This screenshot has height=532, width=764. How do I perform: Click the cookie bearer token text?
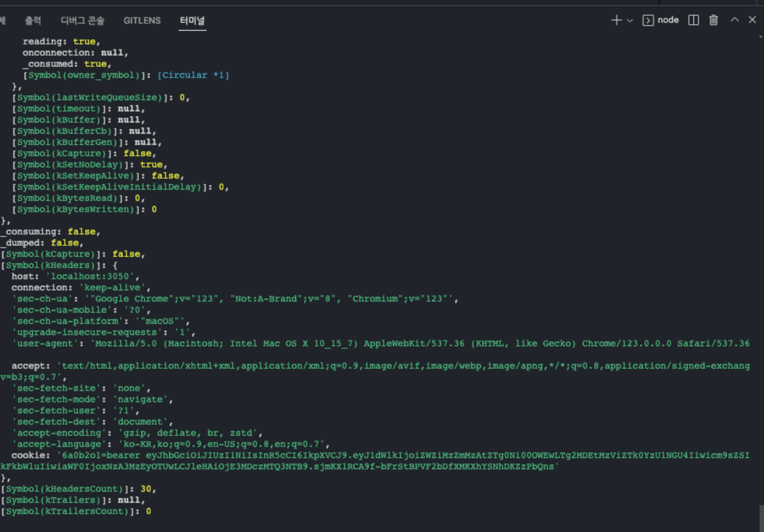point(375,461)
